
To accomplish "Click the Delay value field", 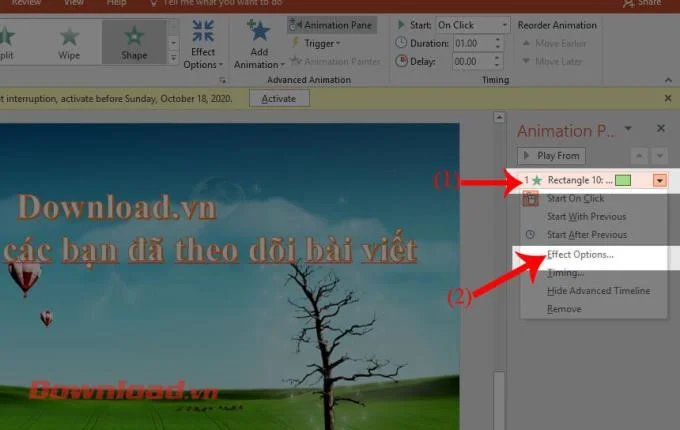I will tap(472, 62).
